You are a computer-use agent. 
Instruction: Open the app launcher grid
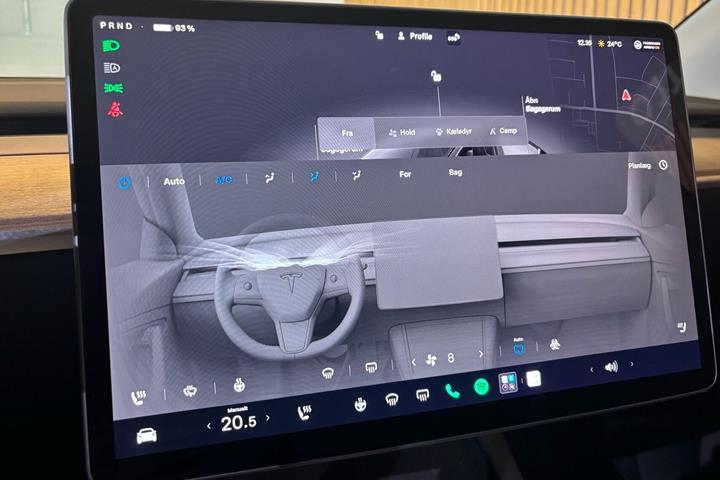508,383
